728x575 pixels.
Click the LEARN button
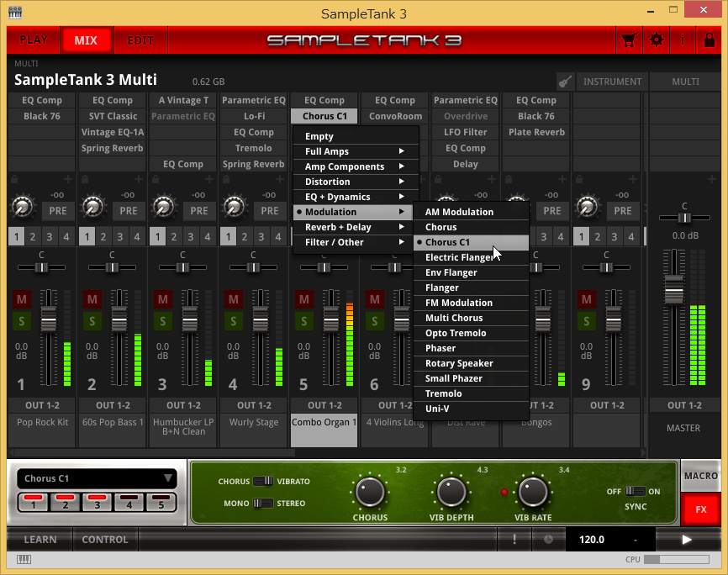pyautogui.click(x=40, y=539)
